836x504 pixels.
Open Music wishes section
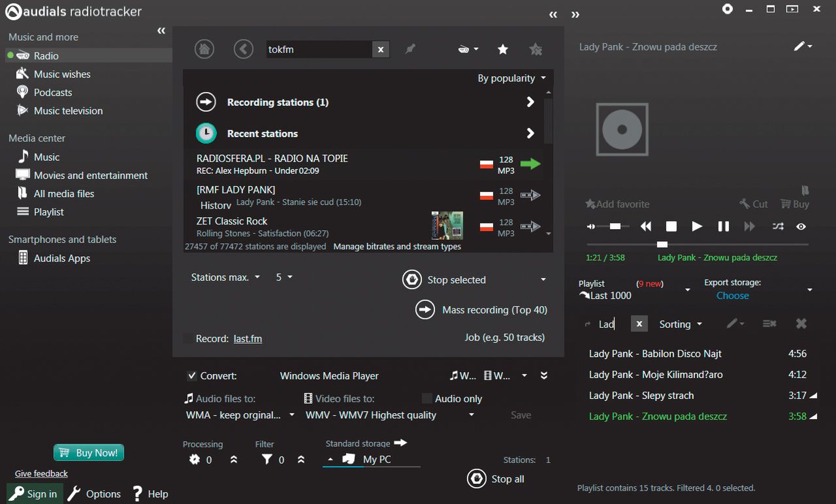pos(62,74)
